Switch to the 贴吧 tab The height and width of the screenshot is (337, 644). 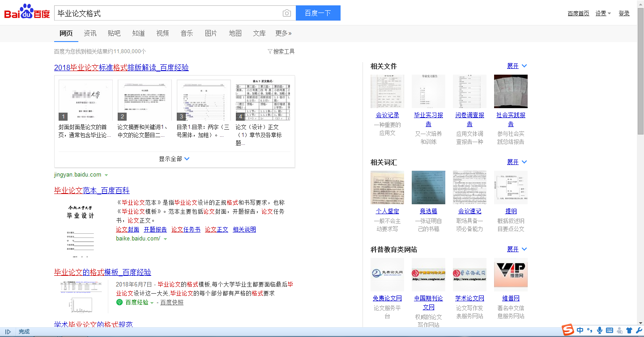tap(114, 33)
